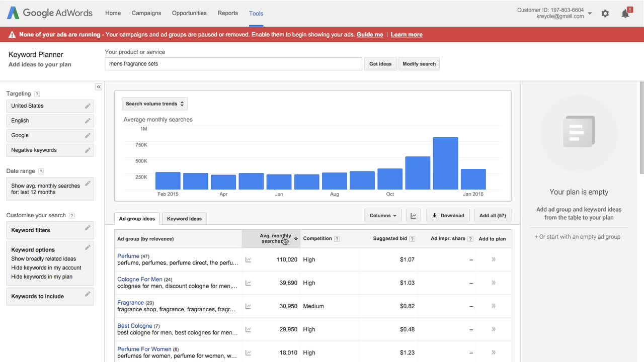Switch to Ad group ideas tab
This screenshot has height=362, width=644.
[x=137, y=219]
